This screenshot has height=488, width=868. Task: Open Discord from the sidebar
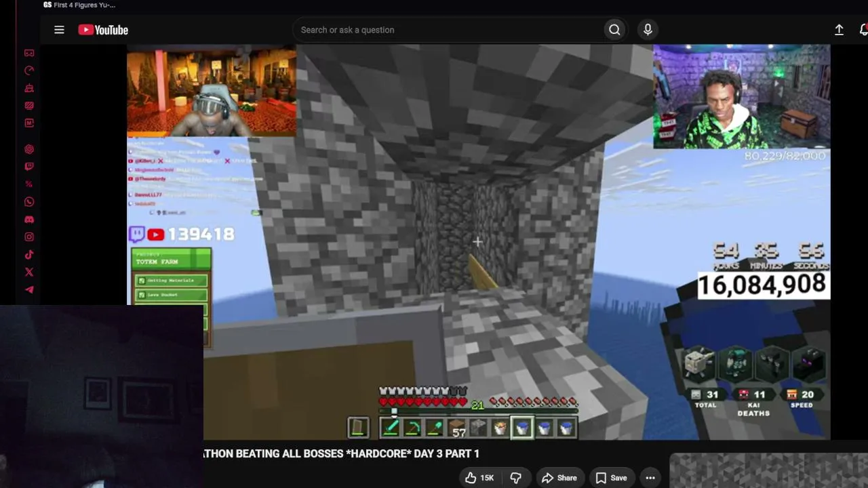click(x=29, y=220)
